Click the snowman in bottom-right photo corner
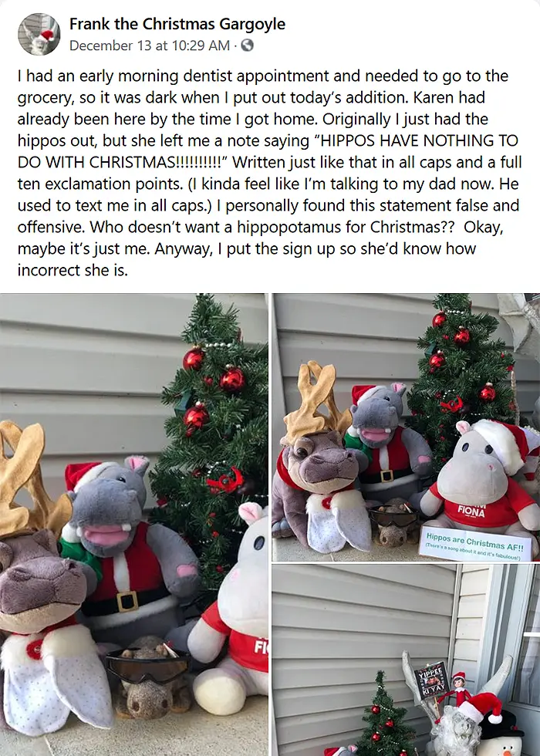This screenshot has height=756, width=540. 503,734
